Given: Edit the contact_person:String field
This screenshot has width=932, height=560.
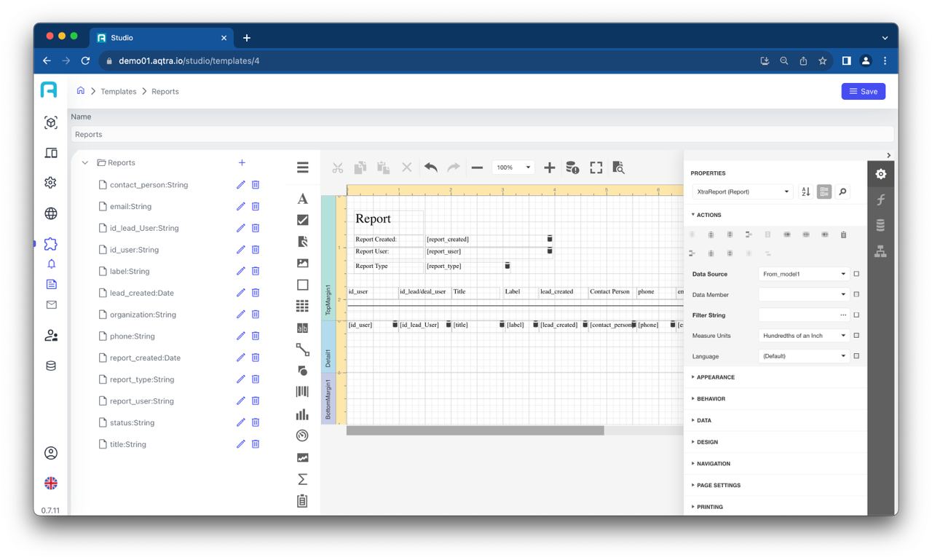Looking at the screenshot, I should [x=241, y=185].
